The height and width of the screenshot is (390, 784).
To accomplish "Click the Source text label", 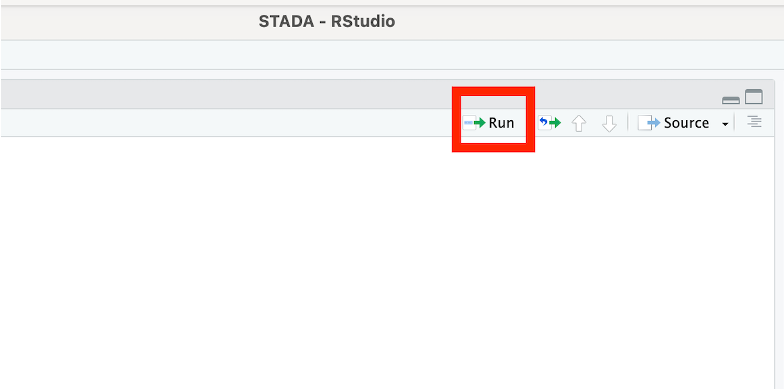I will coord(686,123).
